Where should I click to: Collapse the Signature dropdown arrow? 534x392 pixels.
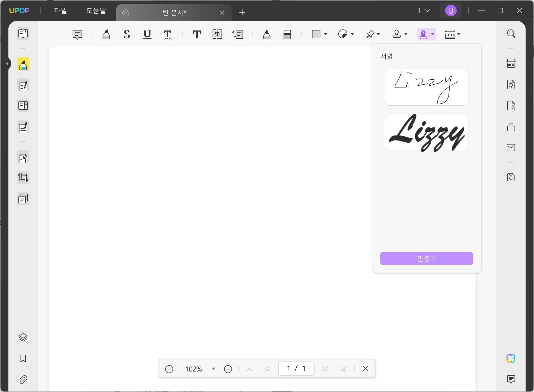[433, 34]
